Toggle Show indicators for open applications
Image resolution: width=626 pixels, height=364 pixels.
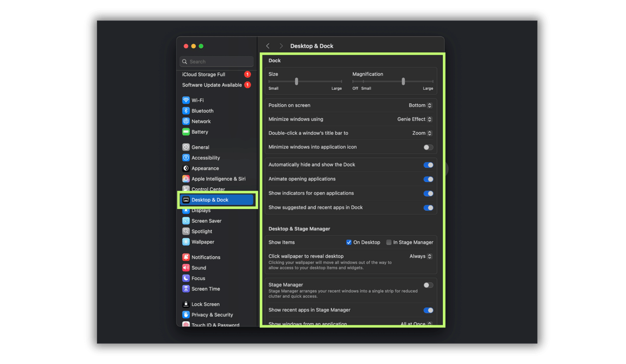[x=428, y=193]
